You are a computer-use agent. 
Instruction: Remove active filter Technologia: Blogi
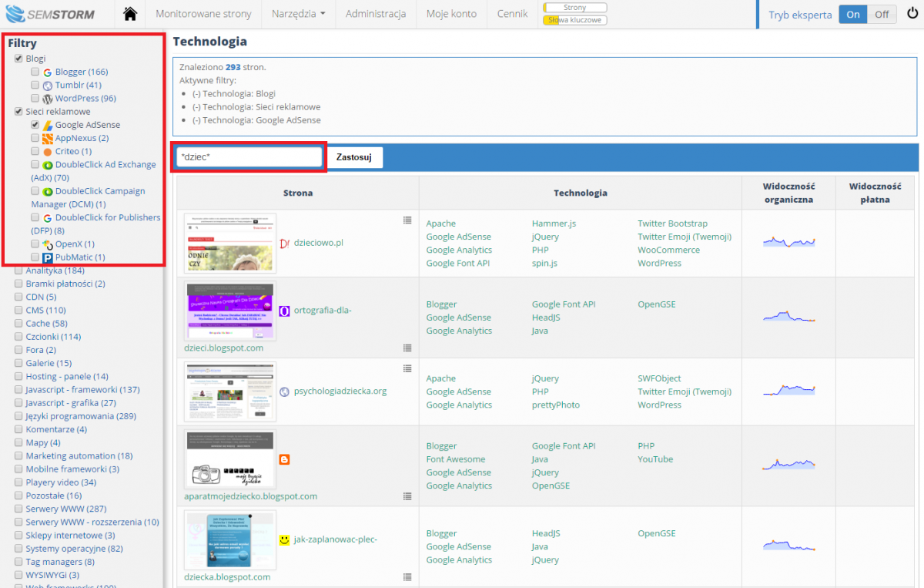click(234, 94)
